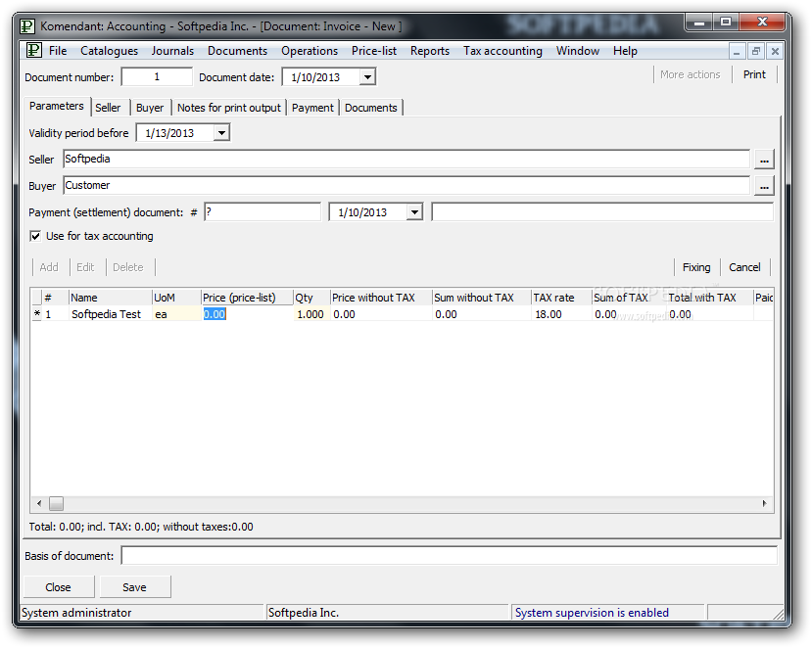812x648 pixels.
Task: Click the Edit row button
Action: [x=85, y=267]
